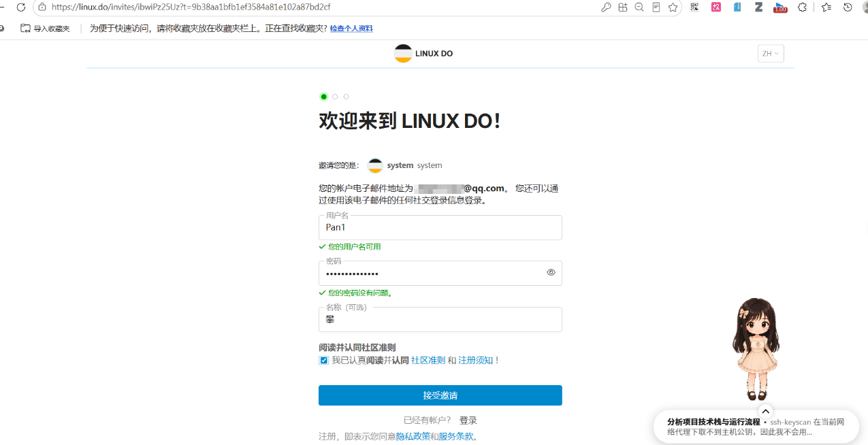Image resolution: width=868 pixels, height=445 pixels.
Task: Click the extension icon with 1.00 badge
Action: pos(780,7)
